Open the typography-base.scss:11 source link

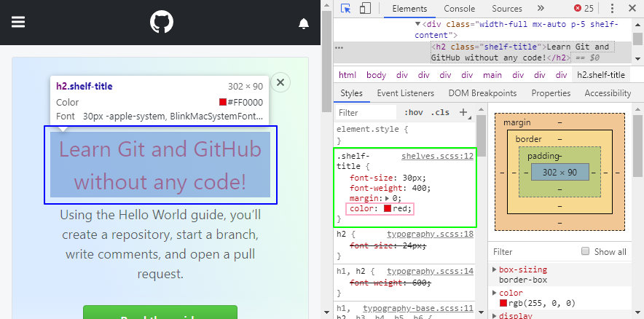click(x=418, y=308)
